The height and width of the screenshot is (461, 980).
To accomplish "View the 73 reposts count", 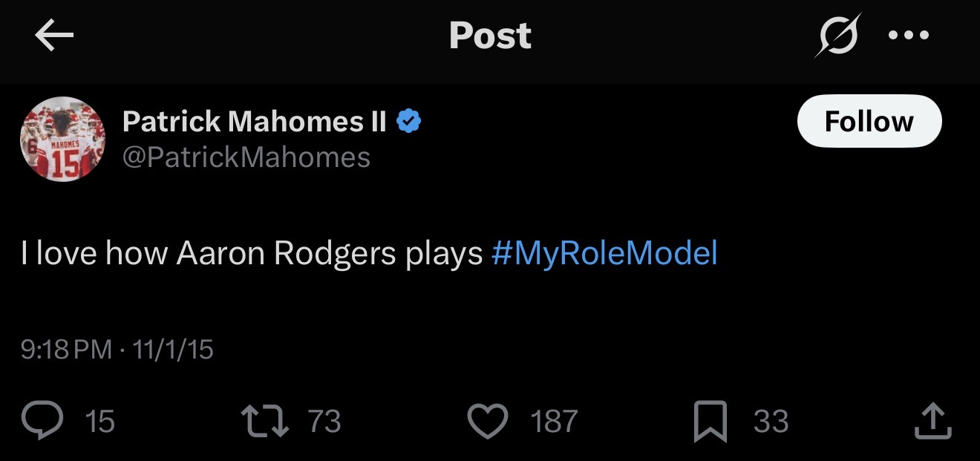I will pos(324,422).
